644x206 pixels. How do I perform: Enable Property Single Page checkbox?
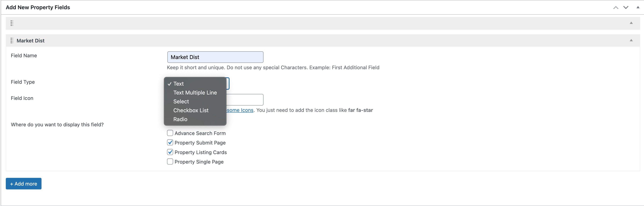[x=170, y=162]
